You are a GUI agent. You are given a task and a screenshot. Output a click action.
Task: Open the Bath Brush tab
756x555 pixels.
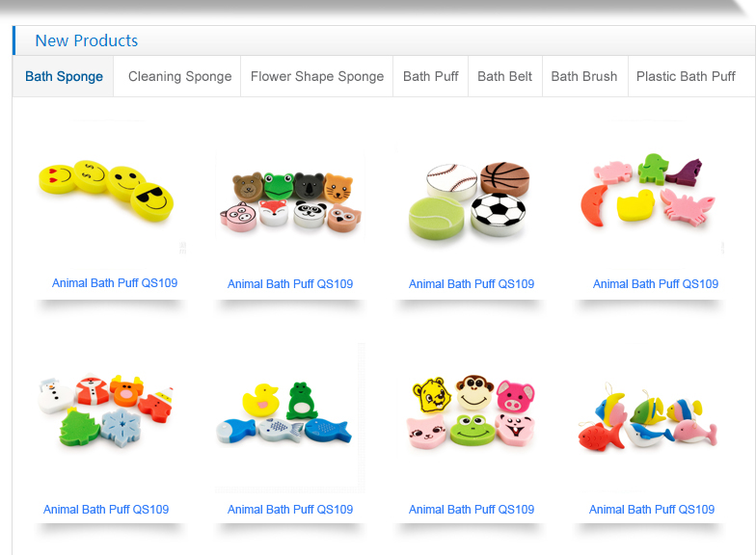pyautogui.click(x=584, y=77)
